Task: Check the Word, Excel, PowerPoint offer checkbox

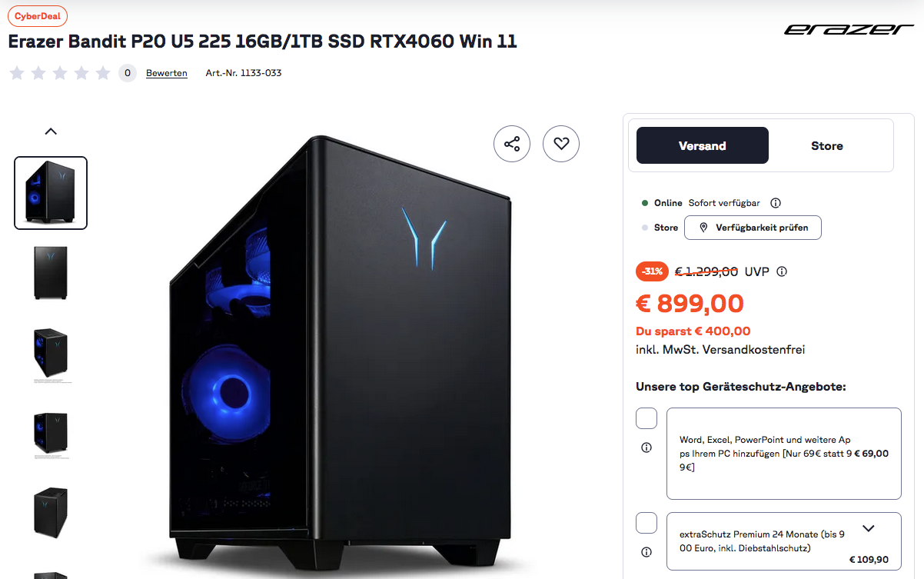Action: click(646, 418)
